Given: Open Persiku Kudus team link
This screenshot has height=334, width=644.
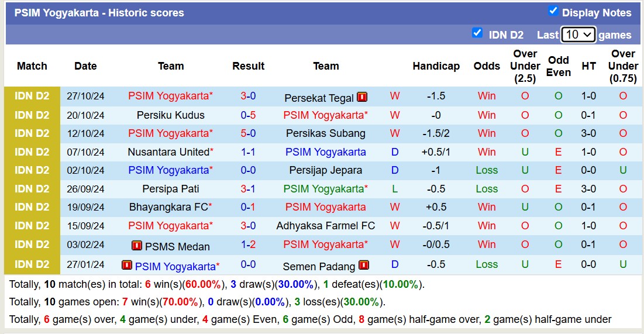Looking at the screenshot, I should (x=171, y=115).
